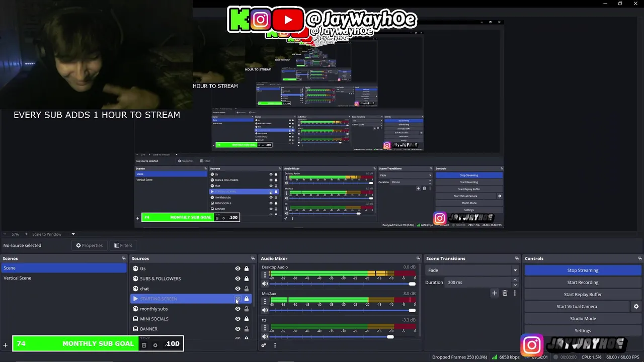Zoom out preview with the minus icon
Screen dimensions: 644x362
[5, 234]
